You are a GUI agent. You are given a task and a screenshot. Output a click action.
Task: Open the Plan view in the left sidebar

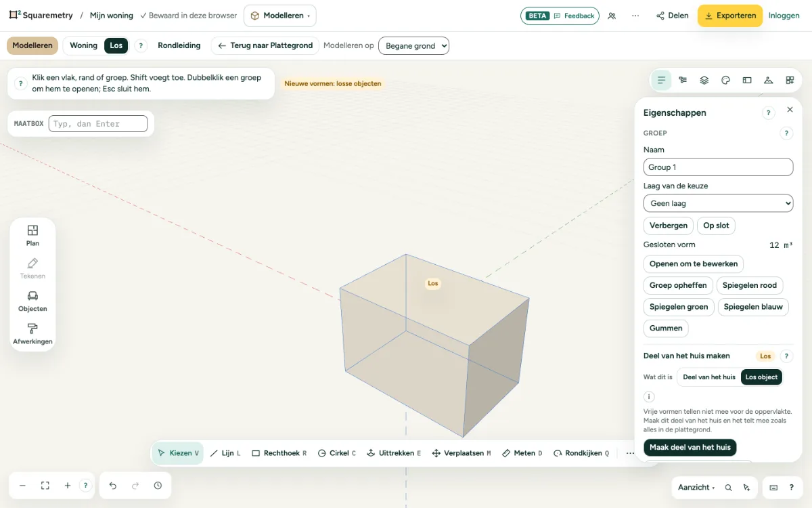click(32, 236)
